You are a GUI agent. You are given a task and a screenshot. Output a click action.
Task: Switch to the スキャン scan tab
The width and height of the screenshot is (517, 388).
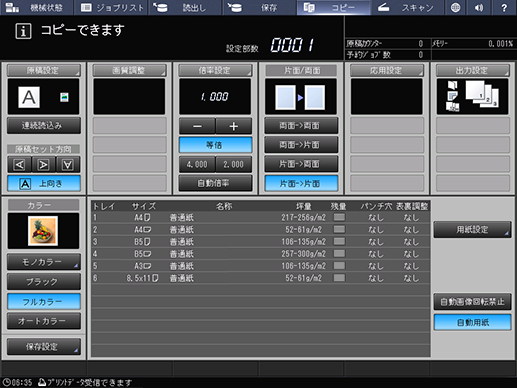coord(407,7)
